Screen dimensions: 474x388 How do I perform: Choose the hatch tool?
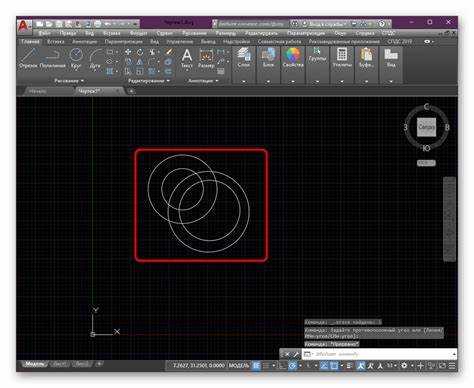(x=110, y=71)
